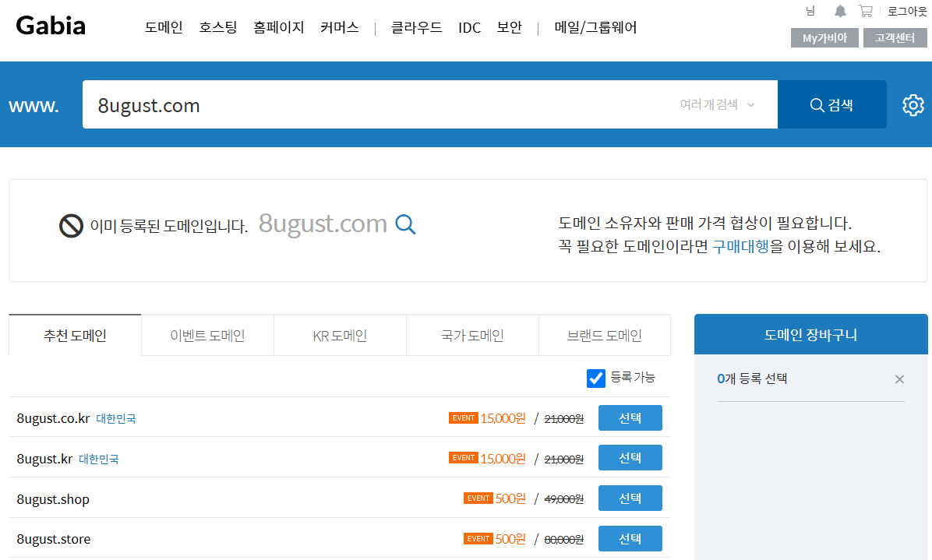Click 대한민국 label beside 8ugust.co.kr

[116, 419]
